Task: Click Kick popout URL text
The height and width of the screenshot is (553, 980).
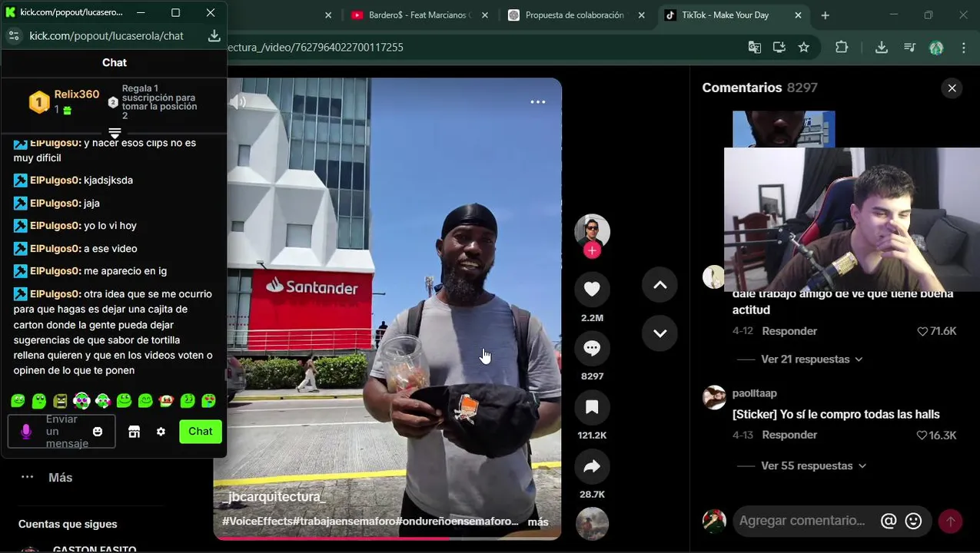Action: 106,36
